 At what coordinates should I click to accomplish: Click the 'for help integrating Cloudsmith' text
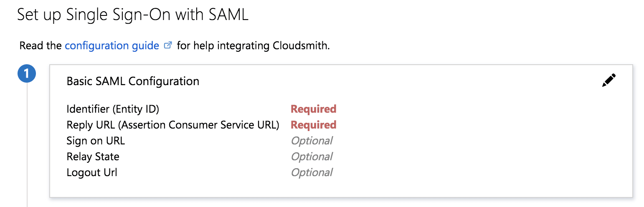pos(253,45)
